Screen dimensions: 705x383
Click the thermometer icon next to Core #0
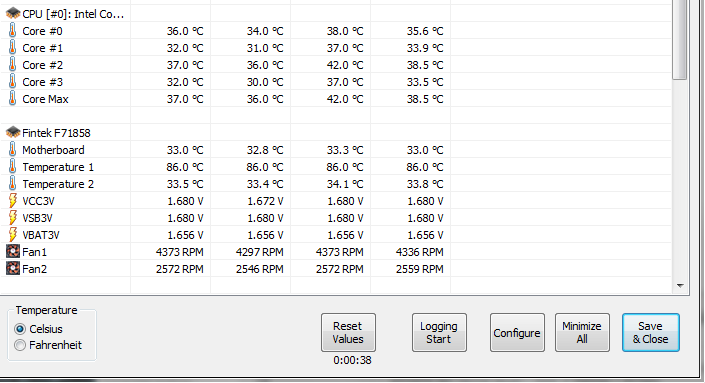pyautogui.click(x=13, y=31)
